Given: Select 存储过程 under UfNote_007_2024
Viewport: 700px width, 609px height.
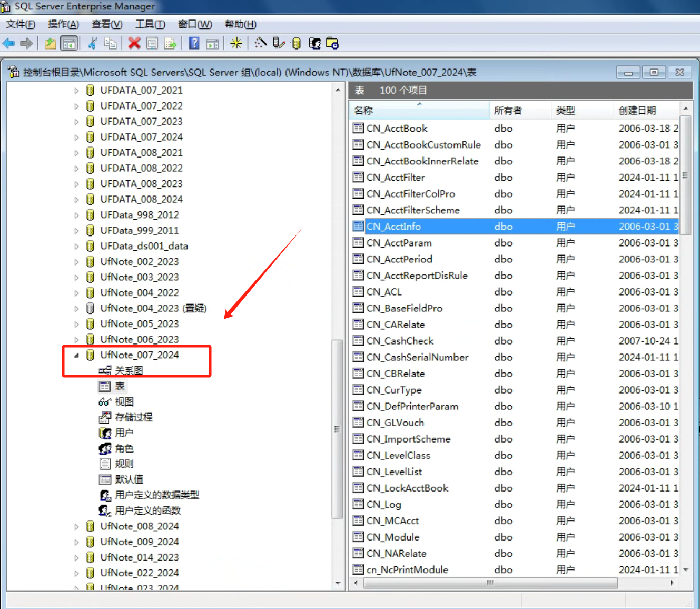Looking at the screenshot, I should (133, 417).
